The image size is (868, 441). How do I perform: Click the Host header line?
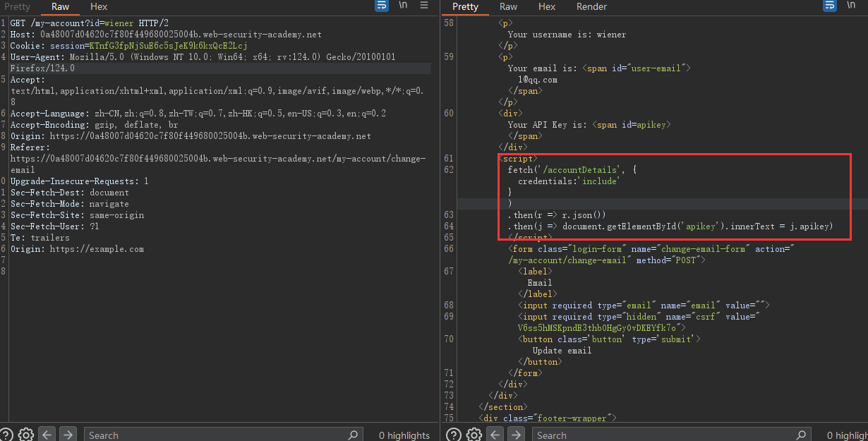click(166, 35)
